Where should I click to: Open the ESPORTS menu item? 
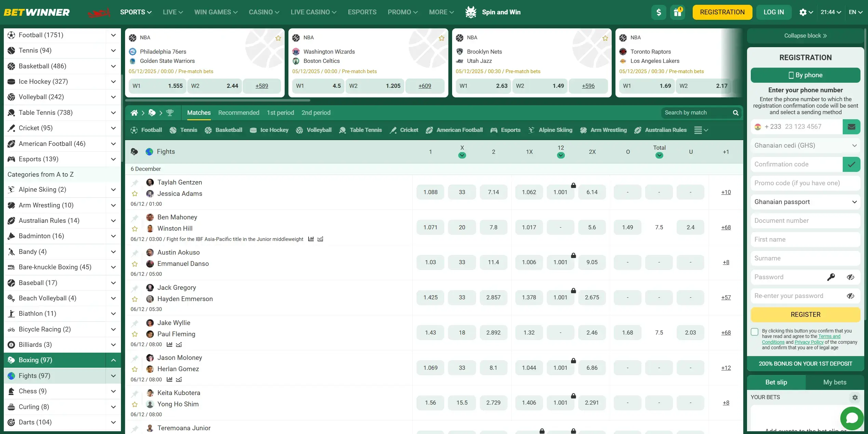pyautogui.click(x=362, y=12)
